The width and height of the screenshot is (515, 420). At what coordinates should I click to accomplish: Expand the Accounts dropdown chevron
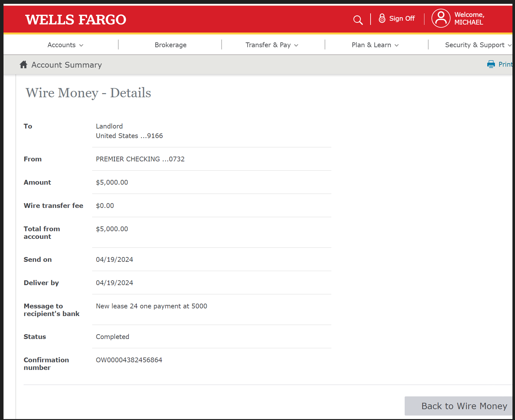(81, 45)
